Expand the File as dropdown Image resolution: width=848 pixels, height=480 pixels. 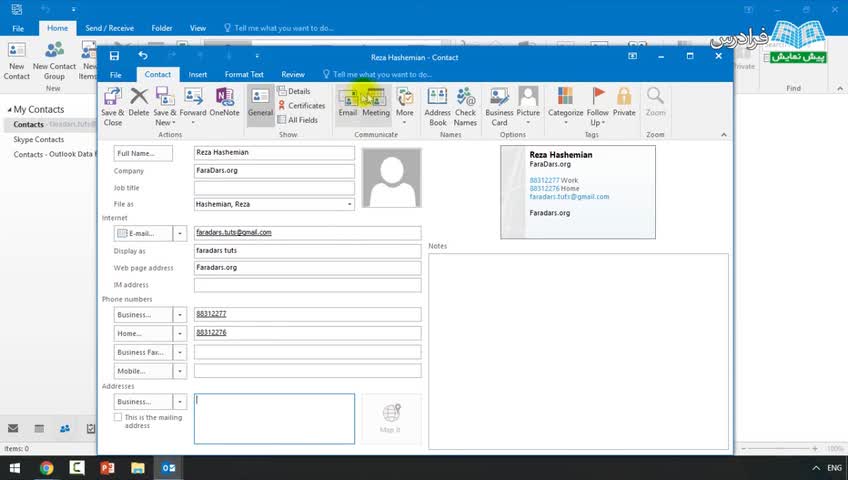(x=349, y=204)
